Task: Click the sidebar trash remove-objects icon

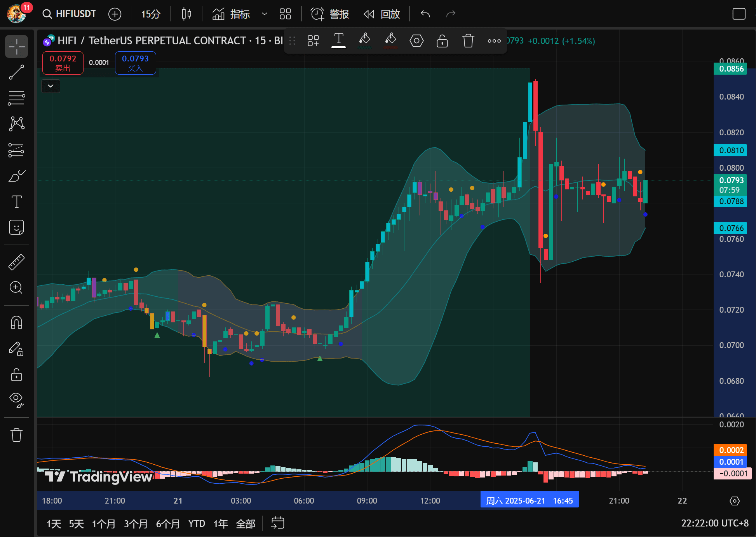Action: pos(16,435)
